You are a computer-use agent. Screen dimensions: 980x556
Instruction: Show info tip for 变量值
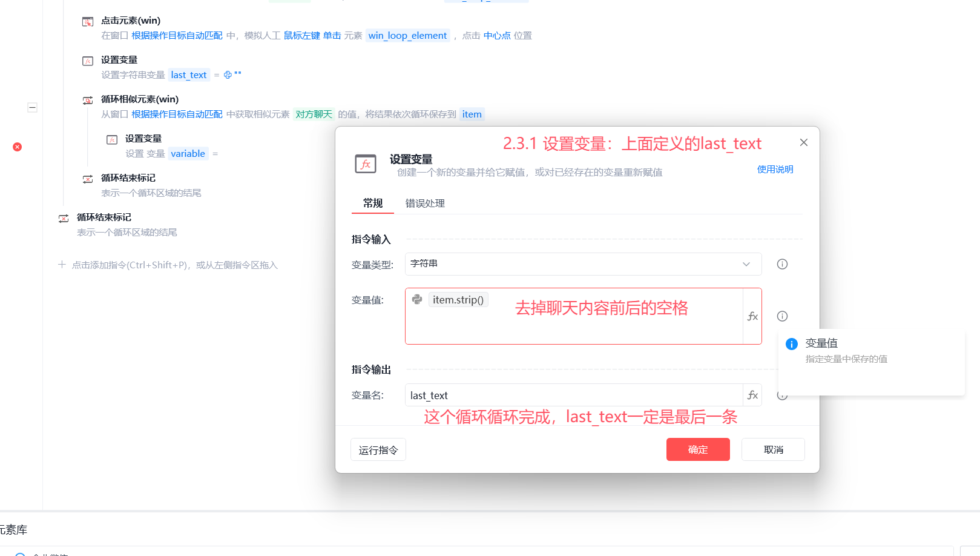(x=782, y=316)
